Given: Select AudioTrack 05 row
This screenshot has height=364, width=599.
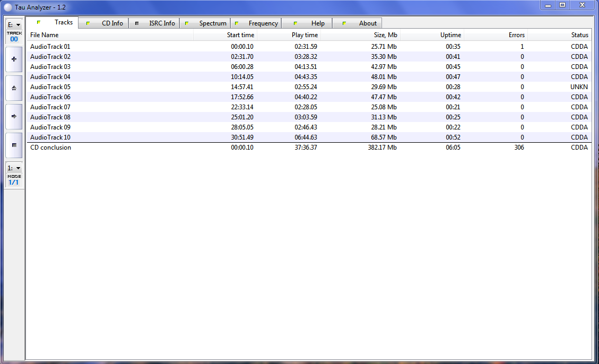Looking at the screenshot, I should click(50, 87).
